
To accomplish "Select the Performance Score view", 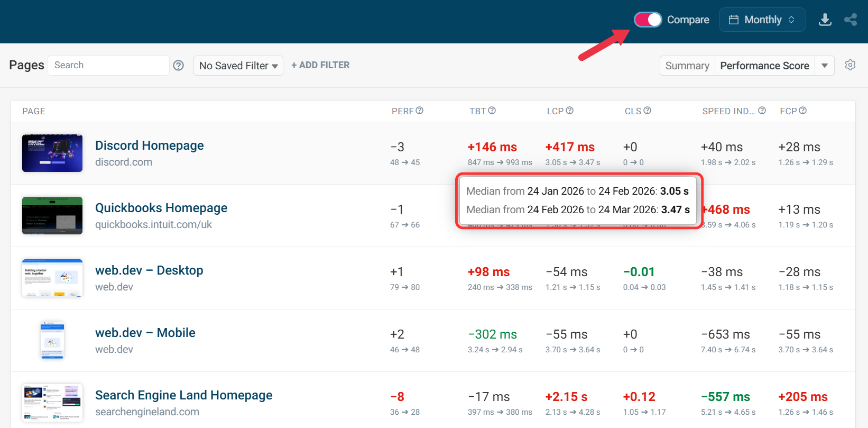I will click(764, 66).
